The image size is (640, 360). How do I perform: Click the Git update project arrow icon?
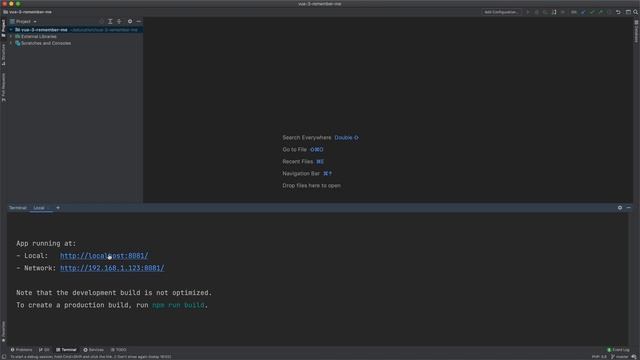(583, 12)
